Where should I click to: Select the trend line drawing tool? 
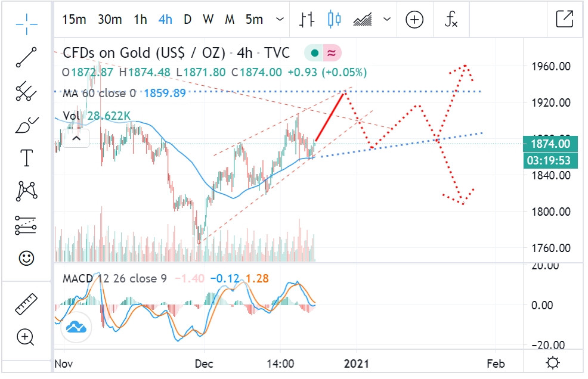pyautogui.click(x=26, y=57)
